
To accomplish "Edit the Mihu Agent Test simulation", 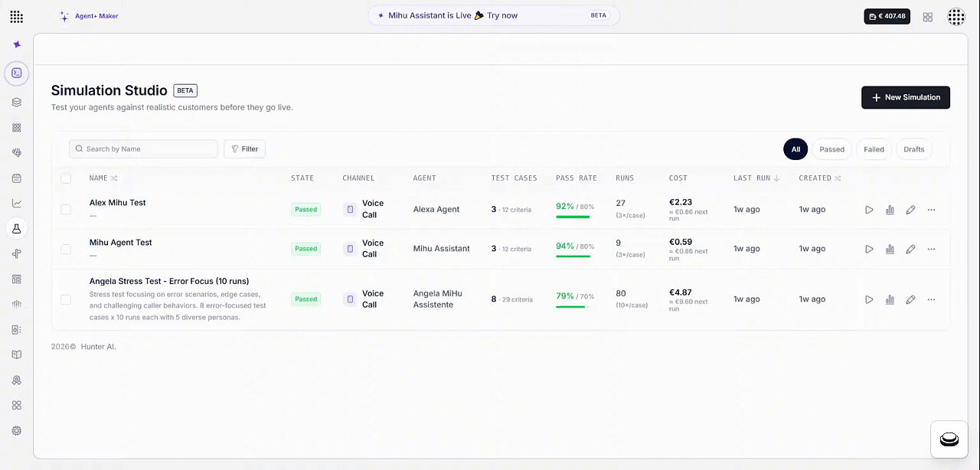I will click(x=910, y=249).
